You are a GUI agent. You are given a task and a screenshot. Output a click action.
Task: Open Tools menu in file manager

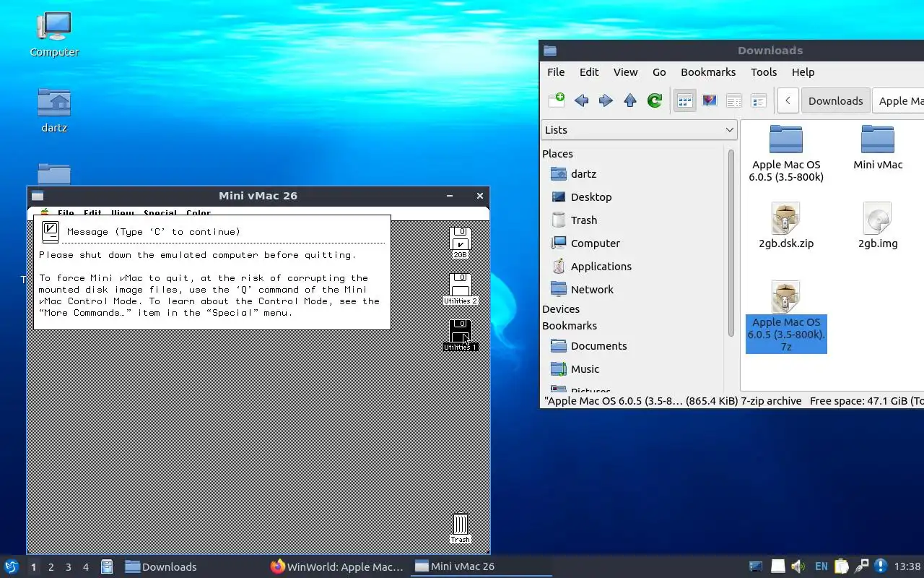point(764,72)
